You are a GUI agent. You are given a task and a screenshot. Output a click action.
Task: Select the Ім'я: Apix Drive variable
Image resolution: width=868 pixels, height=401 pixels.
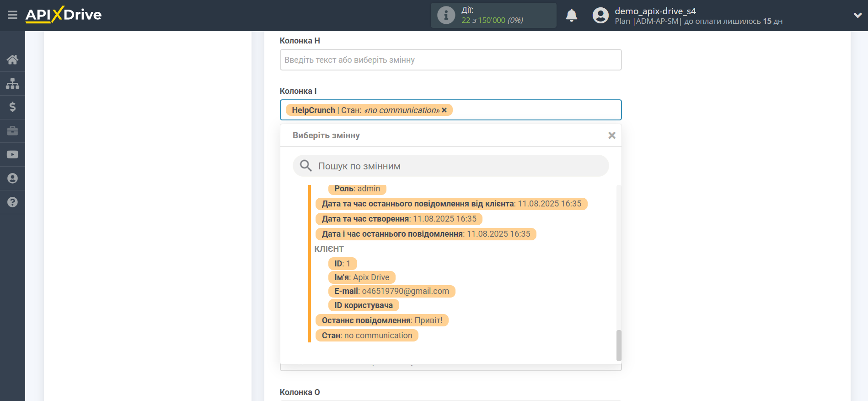(x=362, y=277)
